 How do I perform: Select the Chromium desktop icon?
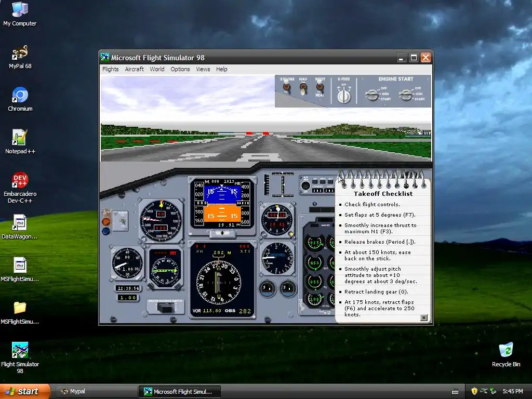(20, 99)
